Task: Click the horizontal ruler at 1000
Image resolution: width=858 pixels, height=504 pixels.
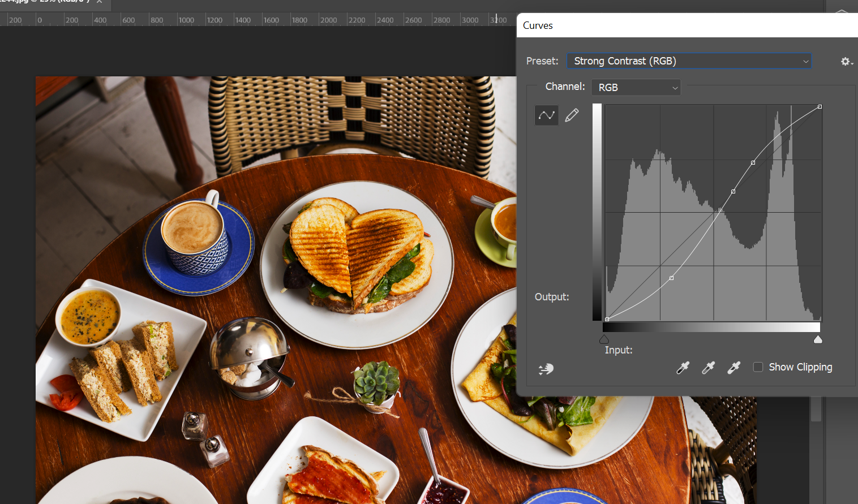Action: click(186, 20)
